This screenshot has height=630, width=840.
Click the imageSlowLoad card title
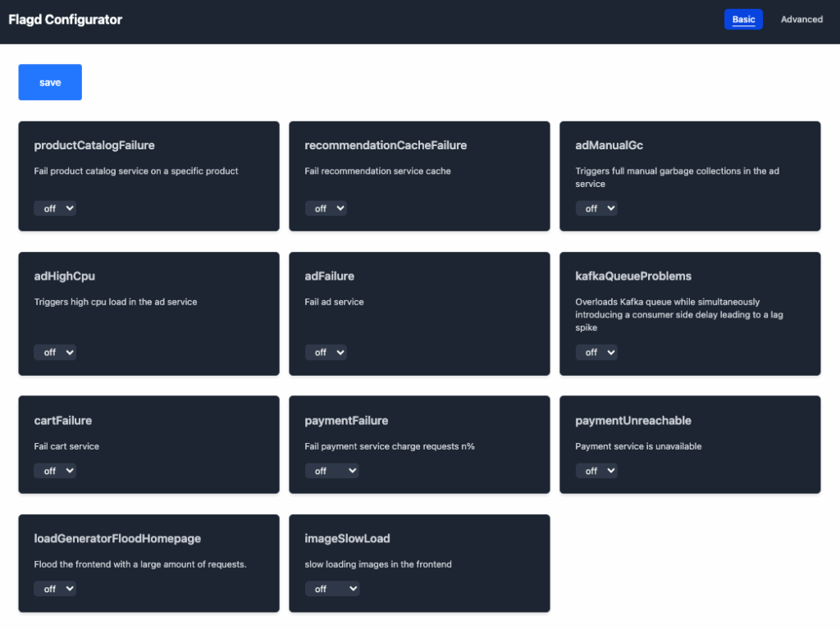[x=347, y=539]
